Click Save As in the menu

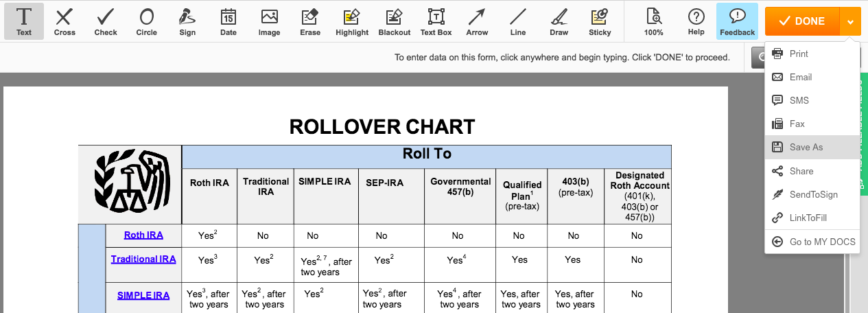point(812,147)
